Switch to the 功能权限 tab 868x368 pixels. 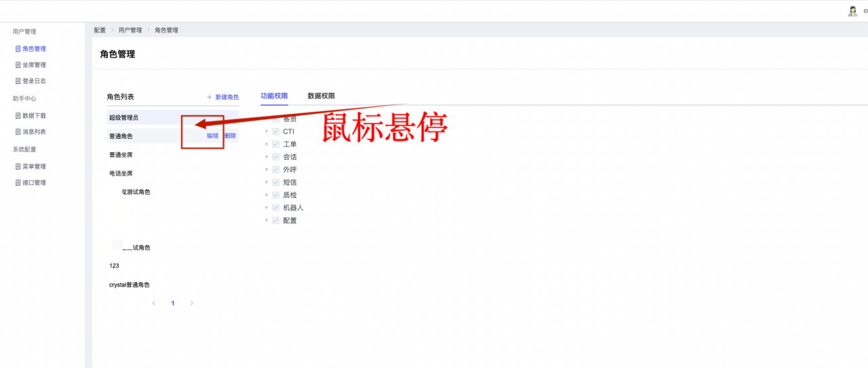click(x=275, y=96)
